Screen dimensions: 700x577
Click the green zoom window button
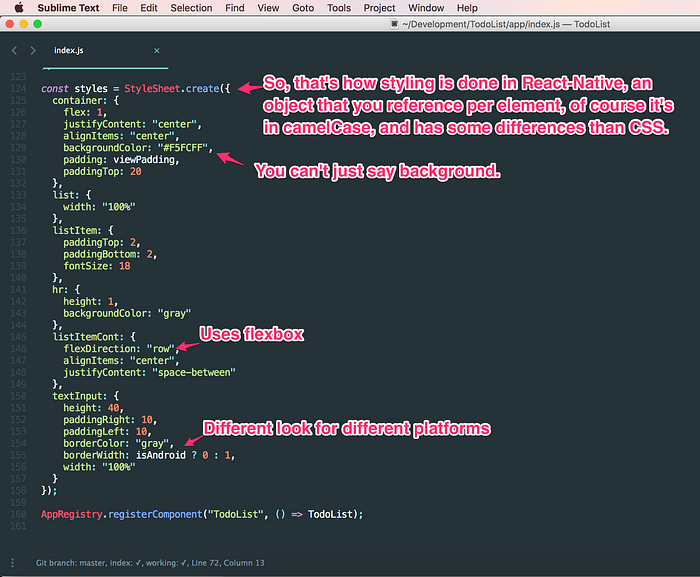(x=38, y=24)
